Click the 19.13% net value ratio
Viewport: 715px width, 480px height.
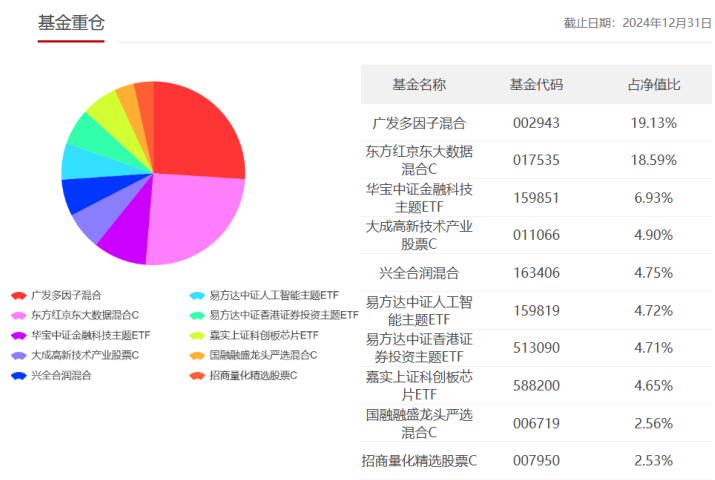point(654,123)
